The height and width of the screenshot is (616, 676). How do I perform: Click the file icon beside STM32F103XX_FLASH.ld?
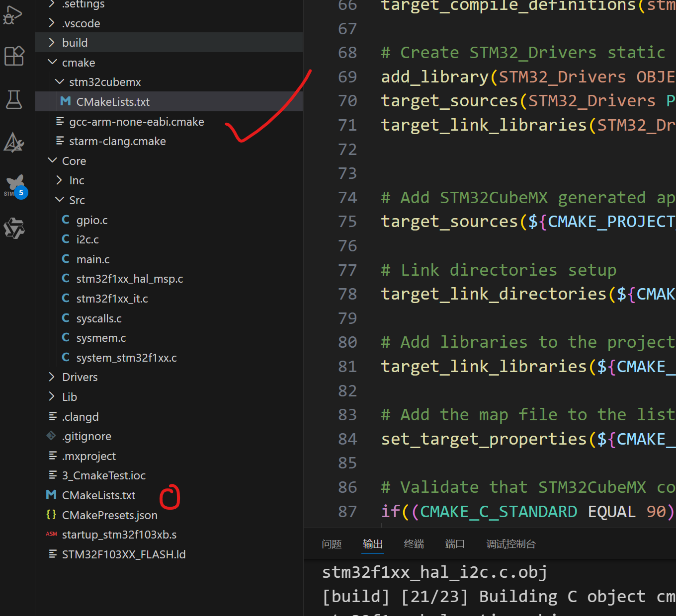[53, 553]
